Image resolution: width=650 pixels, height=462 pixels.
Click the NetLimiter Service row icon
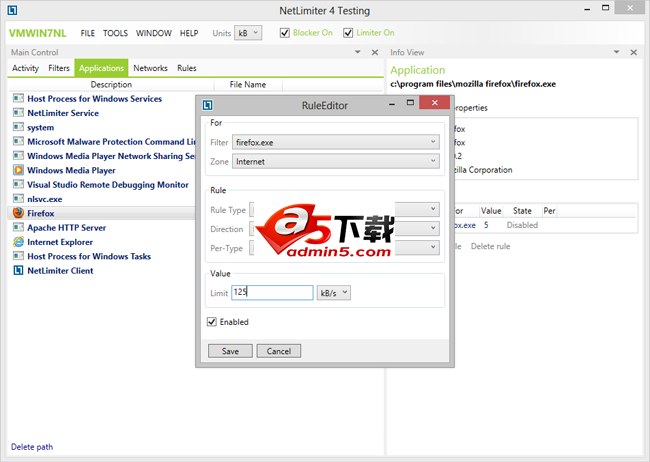[x=18, y=113]
